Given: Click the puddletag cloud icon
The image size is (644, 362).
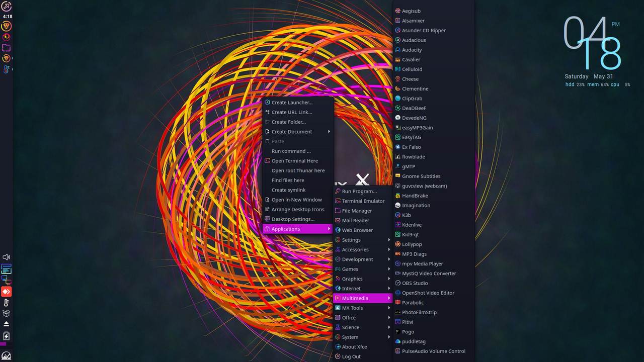Looking at the screenshot, I should 397,341.
